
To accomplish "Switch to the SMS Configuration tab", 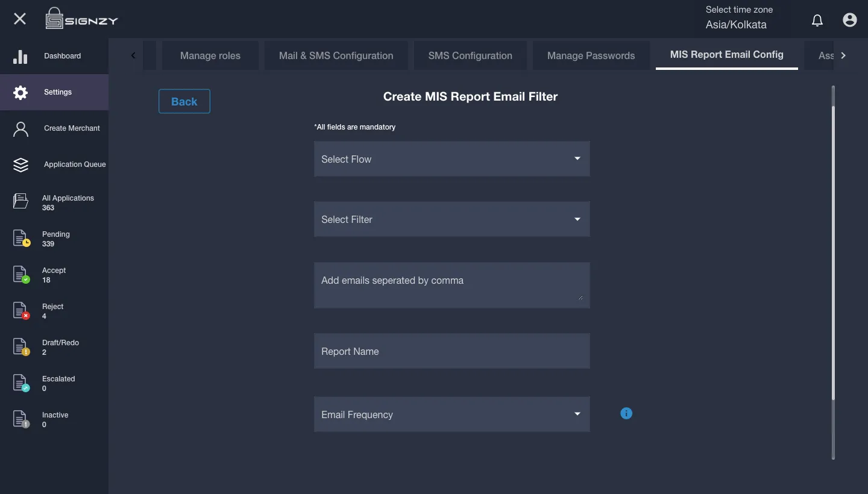I will [470, 55].
